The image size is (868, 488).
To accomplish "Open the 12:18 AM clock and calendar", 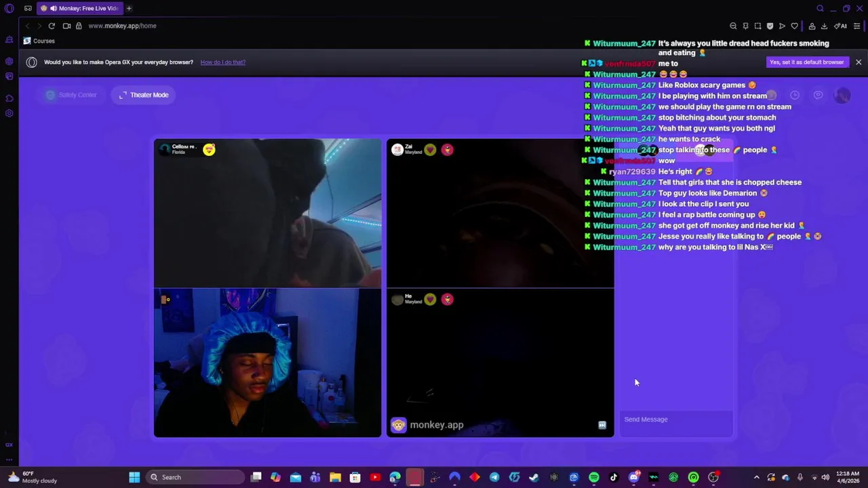I will 848,477.
